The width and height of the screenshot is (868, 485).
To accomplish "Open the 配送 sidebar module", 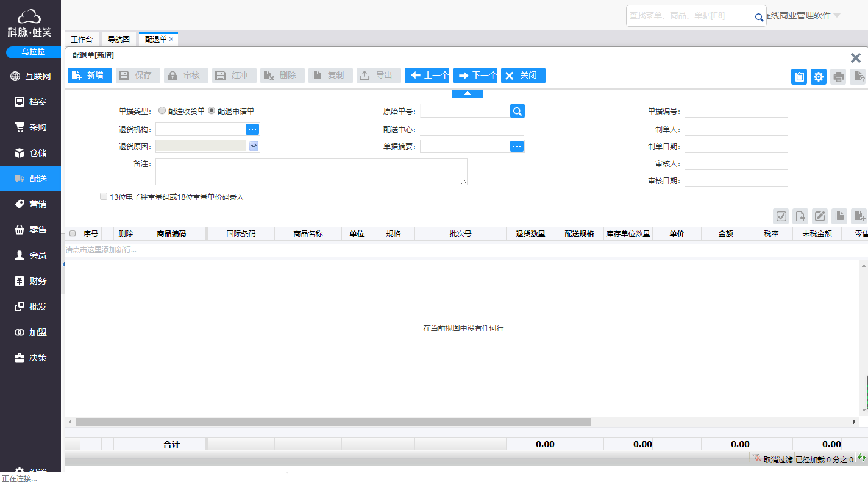I will [30, 179].
